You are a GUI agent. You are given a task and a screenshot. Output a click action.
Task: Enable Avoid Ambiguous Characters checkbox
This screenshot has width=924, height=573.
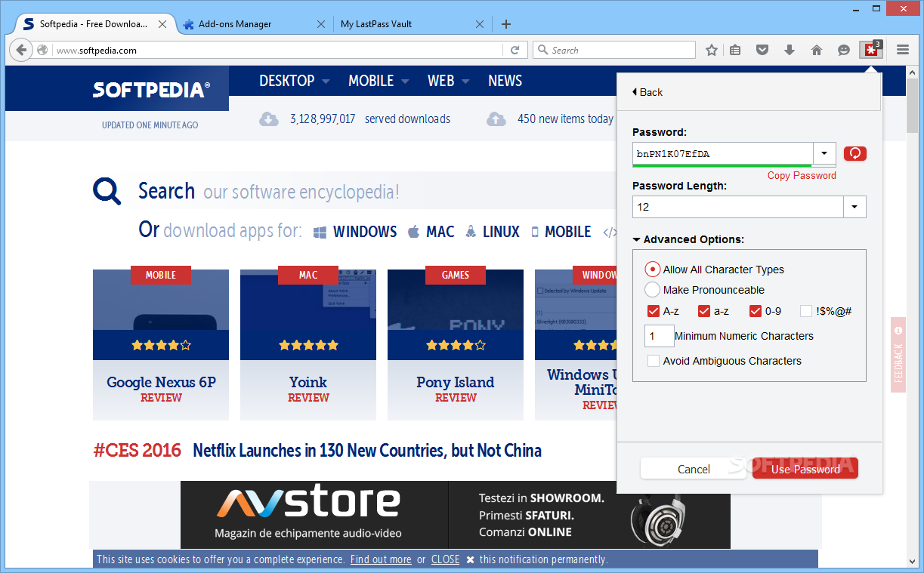654,361
